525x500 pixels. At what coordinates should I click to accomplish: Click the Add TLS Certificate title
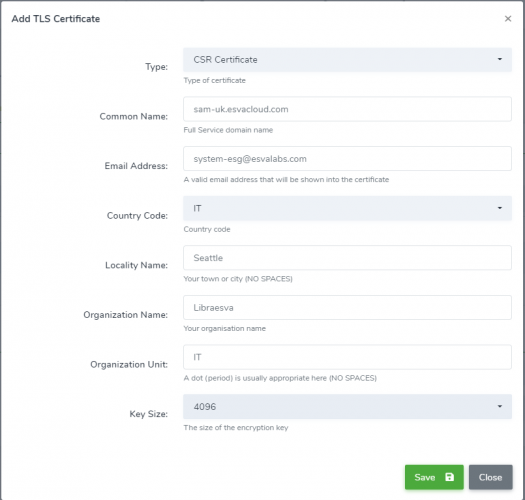click(x=56, y=19)
